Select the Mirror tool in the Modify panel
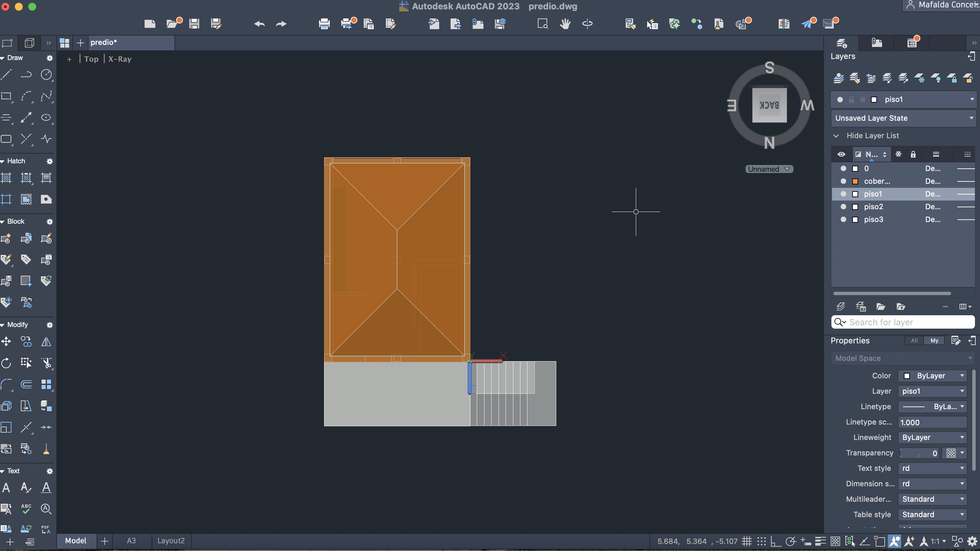 coord(46,341)
